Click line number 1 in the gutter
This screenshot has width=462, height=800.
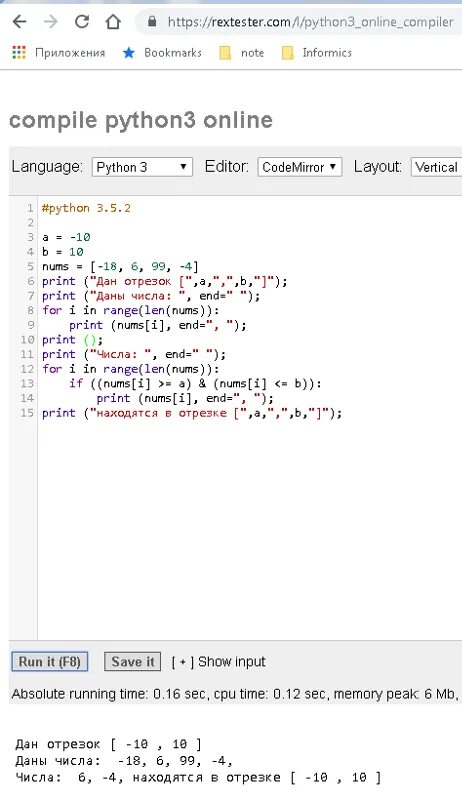[x=30, y=208]
